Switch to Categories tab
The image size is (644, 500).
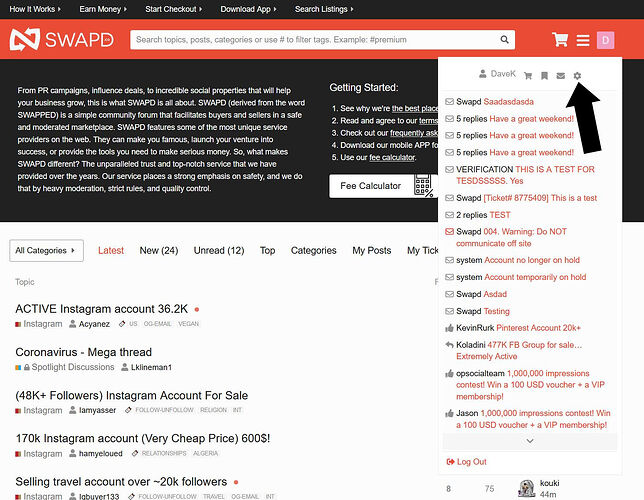coord(313,251)
